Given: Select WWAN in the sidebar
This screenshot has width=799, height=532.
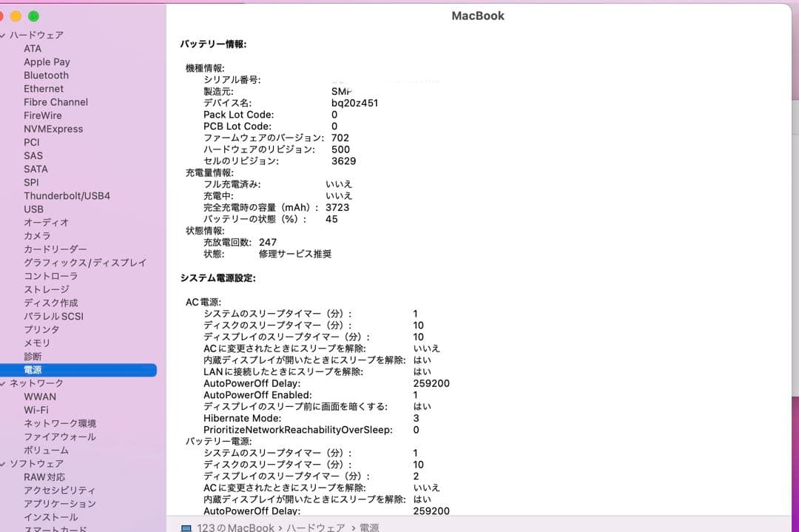Looking at the screenshot, I should click(x=40, y=397).
